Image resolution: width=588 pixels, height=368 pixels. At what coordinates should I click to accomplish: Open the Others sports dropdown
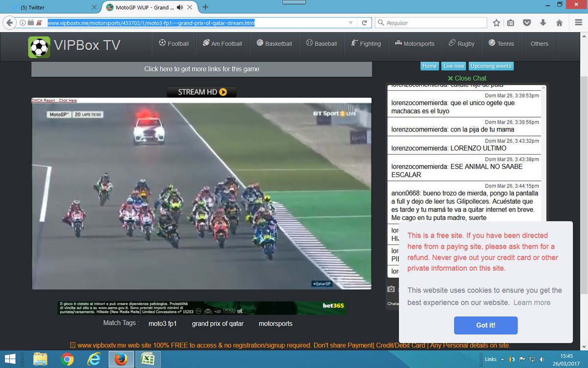click(539, 44)
